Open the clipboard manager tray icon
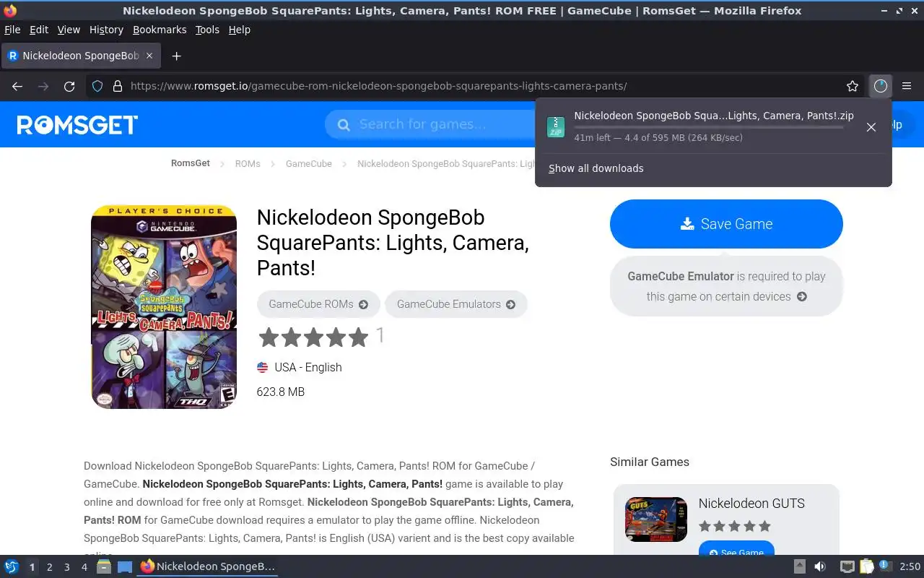Image resolution: width=924 pixels, height=578 pixels. click(x=866, y=567)
